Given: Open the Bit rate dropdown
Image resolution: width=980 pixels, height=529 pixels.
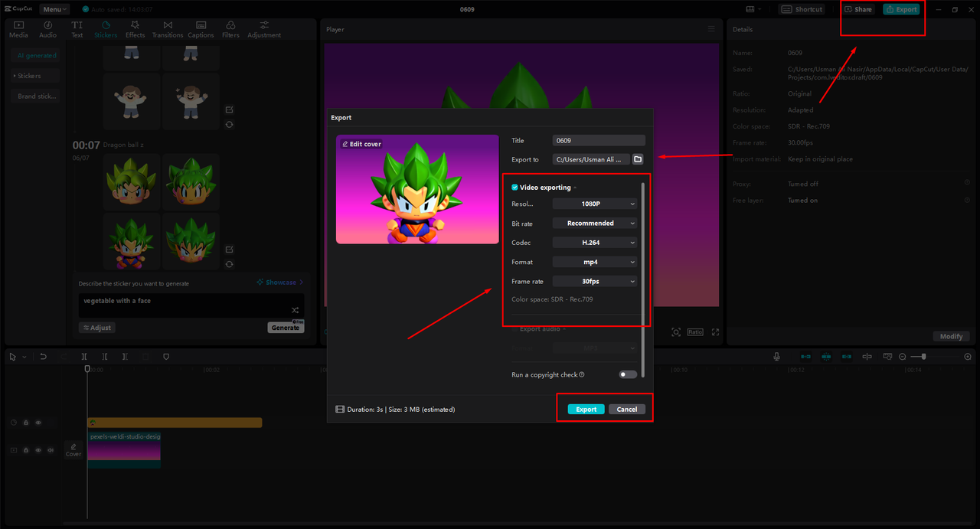Looking at the screenshot, I should [x=594, y=224].
